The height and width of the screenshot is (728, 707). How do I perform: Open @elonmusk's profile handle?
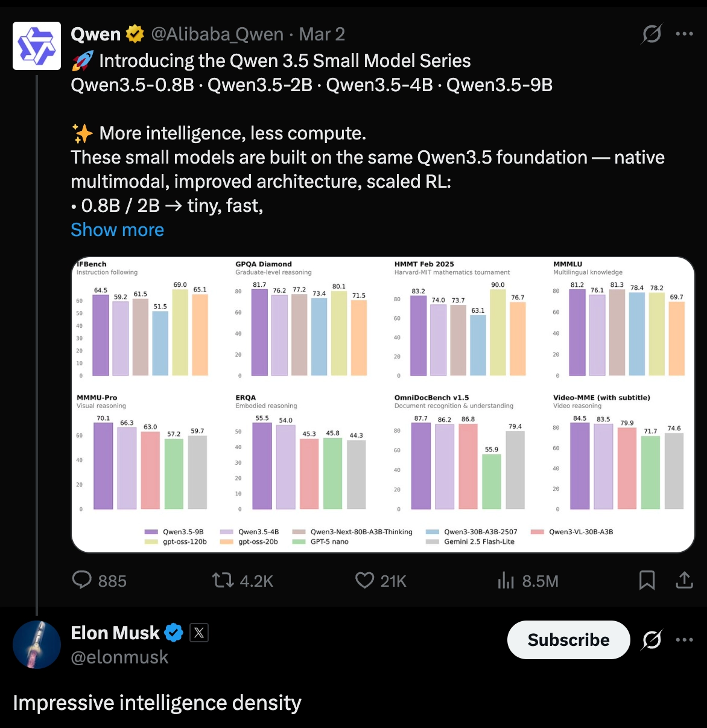(x=120, y=657)
